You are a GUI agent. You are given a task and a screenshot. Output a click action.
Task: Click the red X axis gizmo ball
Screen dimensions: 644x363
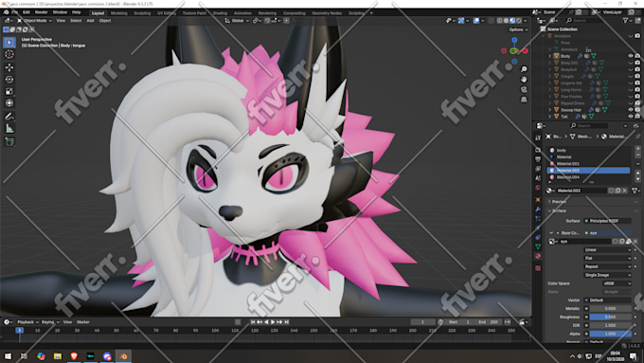pos(525,51)
